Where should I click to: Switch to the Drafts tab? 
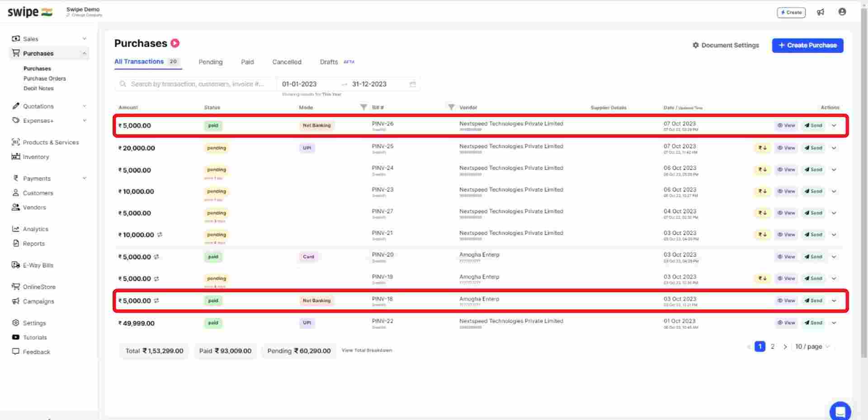329,62
